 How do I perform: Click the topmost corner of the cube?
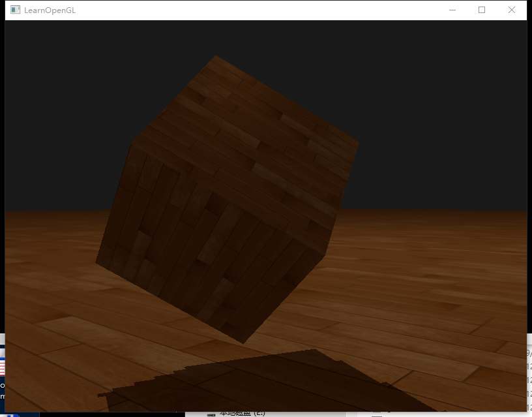click(213, 55)
